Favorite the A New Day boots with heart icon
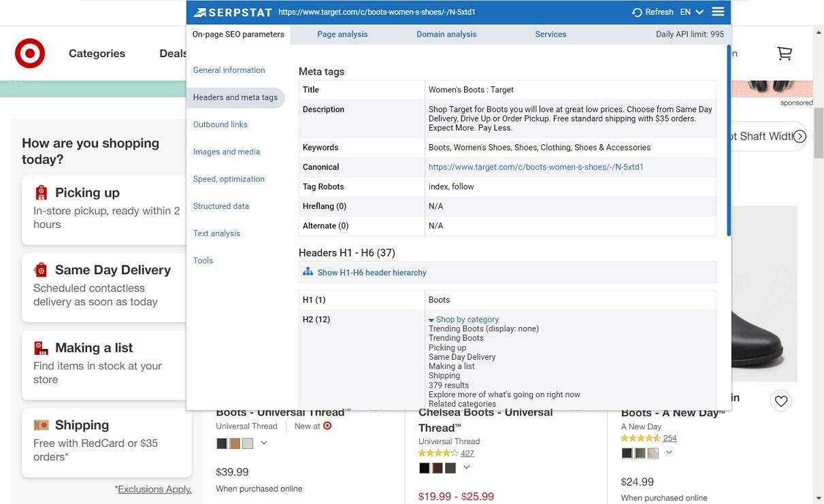The image size is (824, 504). (781, 401)
